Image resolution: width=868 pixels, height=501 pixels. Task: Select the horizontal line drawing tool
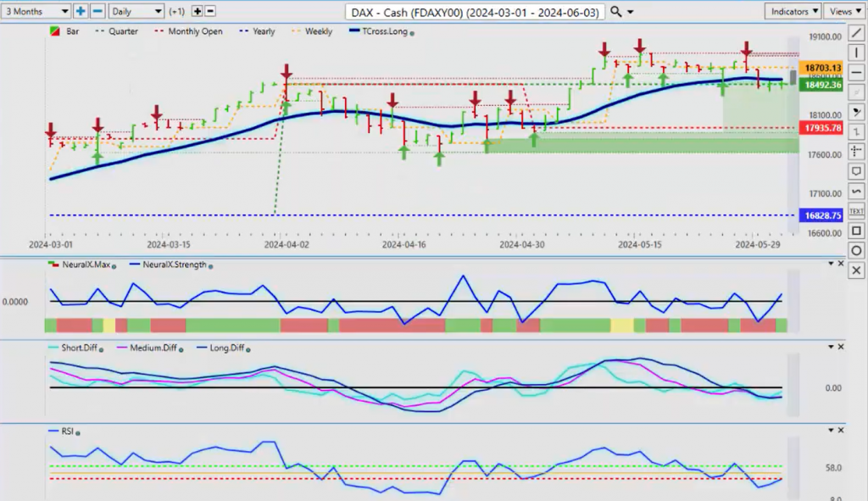855,73
